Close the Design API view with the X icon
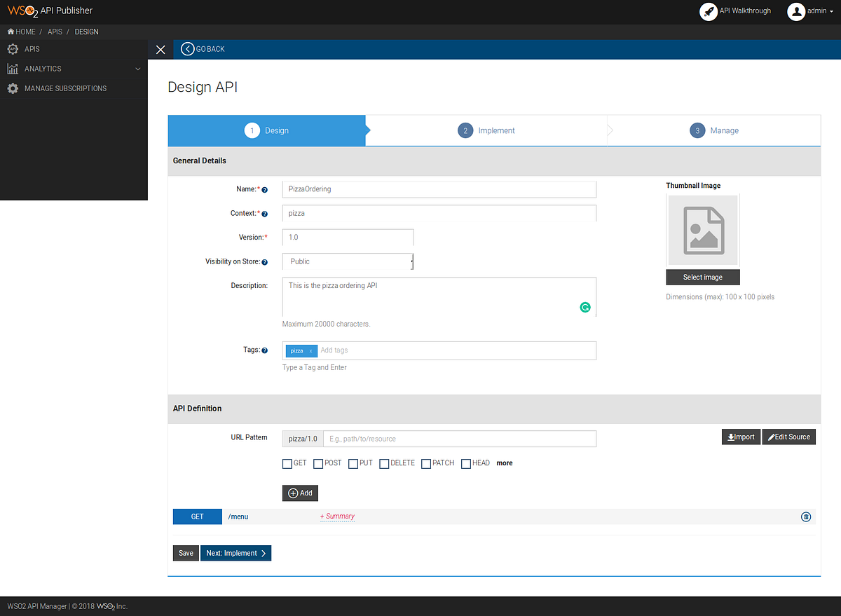841x616 pixels. 160,49
